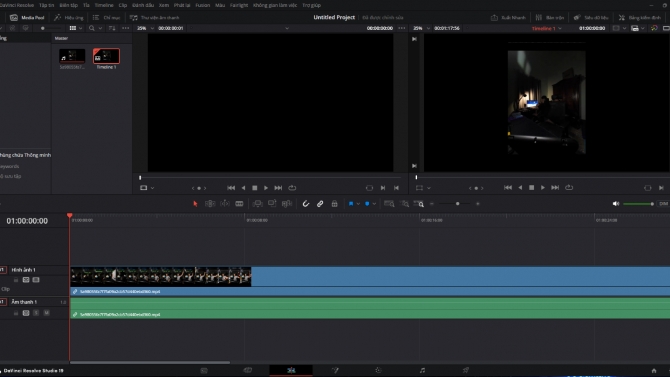Click the DIM button
The image size is (670, 377).
point(663,204)
